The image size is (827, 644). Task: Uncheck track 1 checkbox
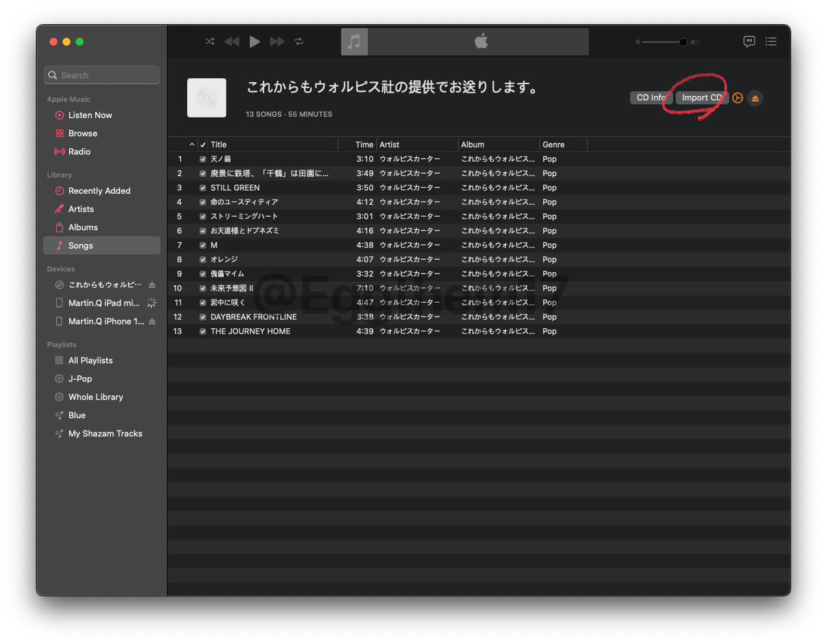[203, 159]
